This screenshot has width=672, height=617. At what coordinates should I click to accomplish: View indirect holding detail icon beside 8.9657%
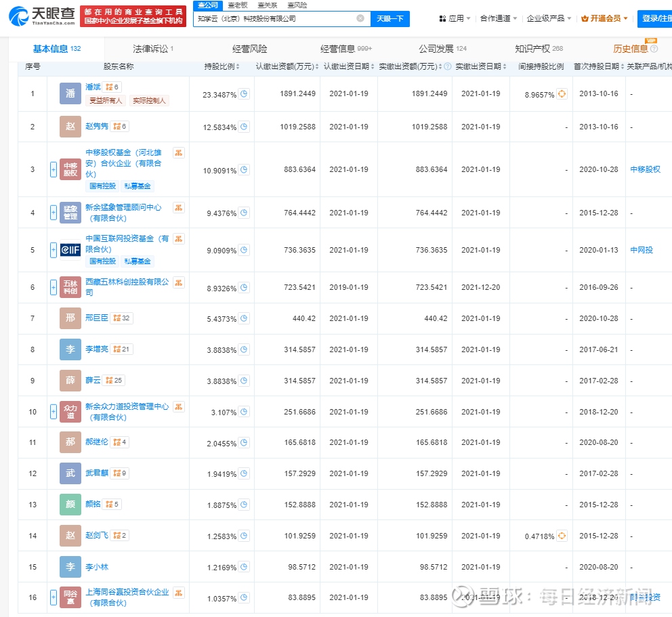[x=562, y=94]
